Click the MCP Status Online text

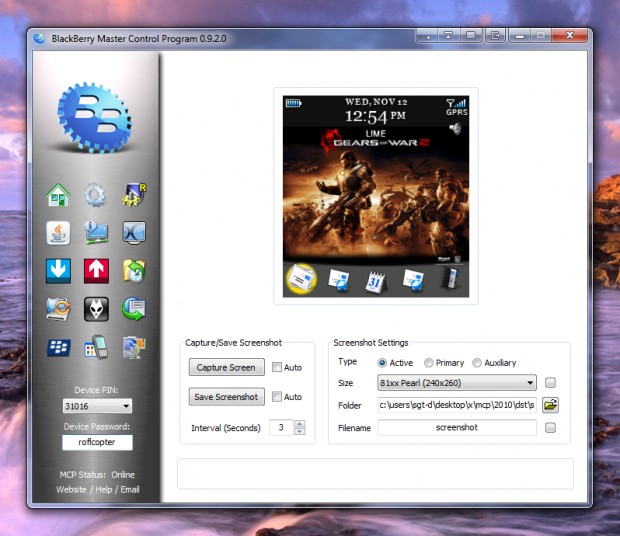pyautogui.click(x=97, y=474)
